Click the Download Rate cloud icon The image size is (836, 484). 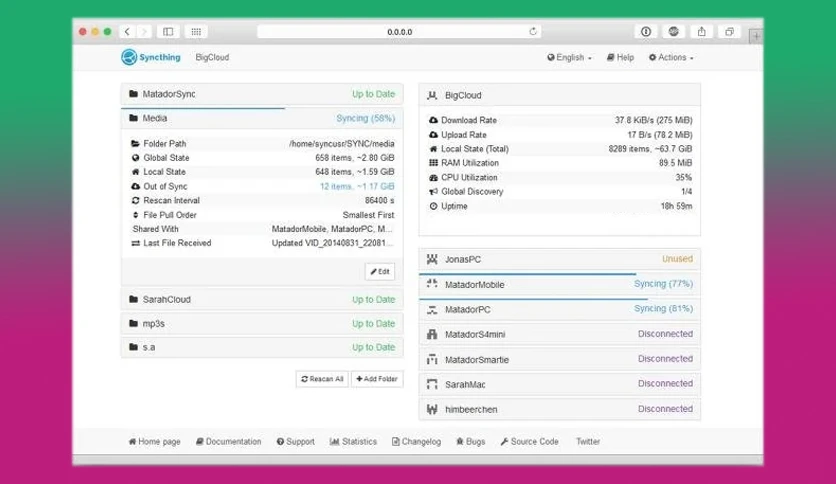433,120
